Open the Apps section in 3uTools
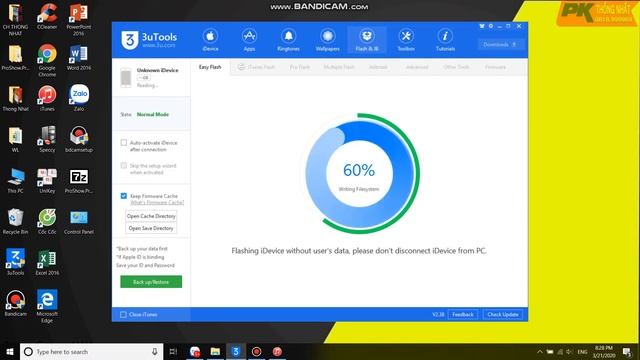The height and width of the screenshot is (360, 640). (x=249, y=40)
